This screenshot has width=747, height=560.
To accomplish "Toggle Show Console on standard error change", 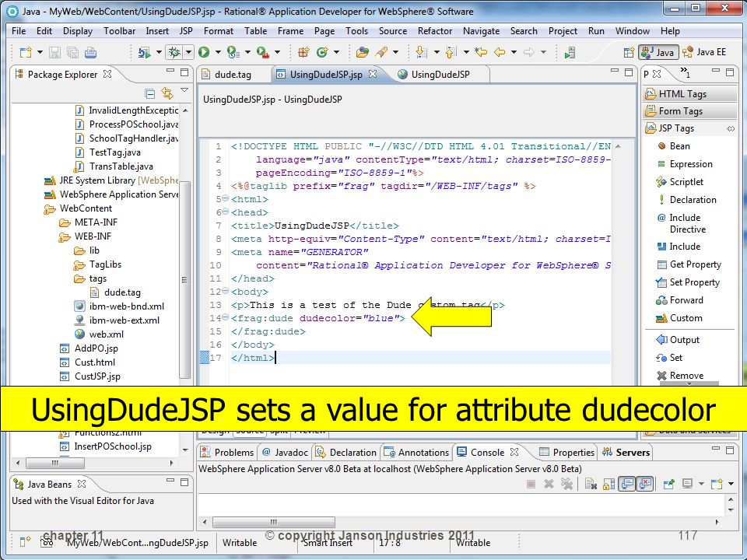I will pyautogui.click(x=645, y=484).
